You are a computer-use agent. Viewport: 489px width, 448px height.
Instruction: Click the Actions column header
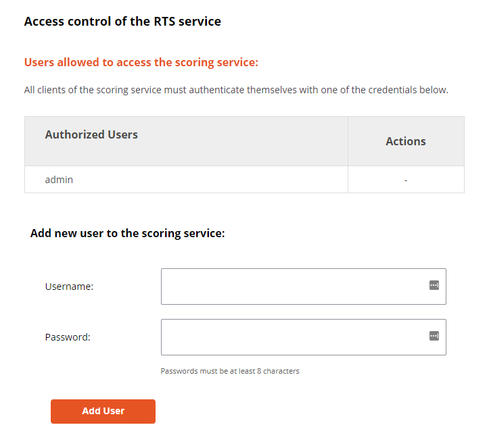point(406,141)
